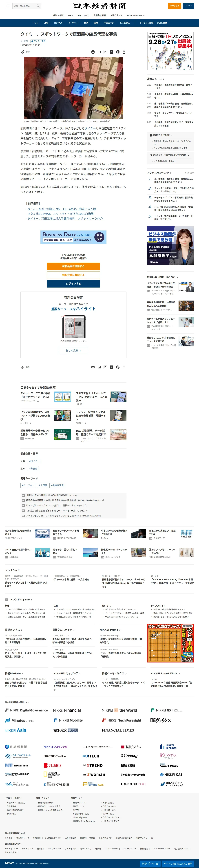Open the 日経CNBC online logo
This screenshot has height=868, width=199.
point(55,756)
